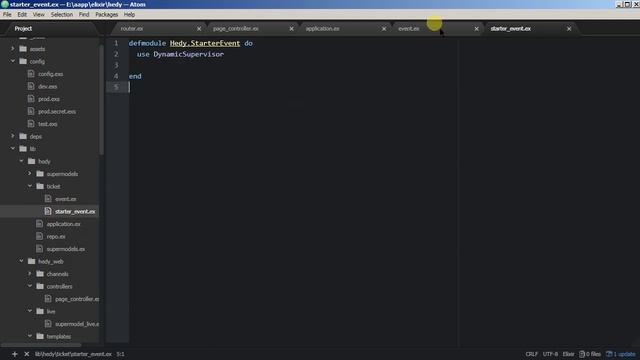Click the ticket folder icon

pos(40,186)
